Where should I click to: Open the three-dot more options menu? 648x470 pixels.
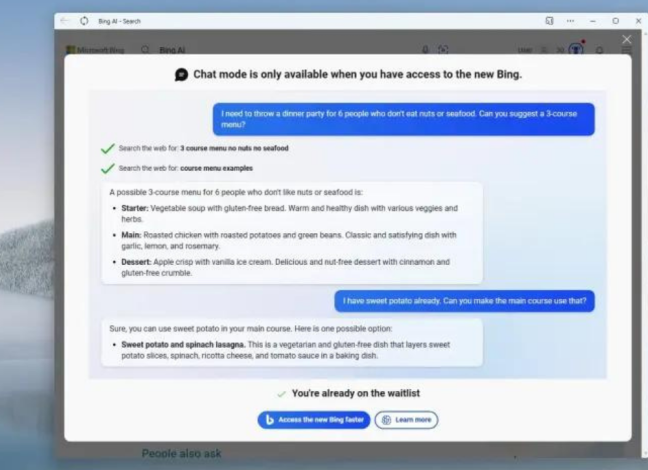570,21
